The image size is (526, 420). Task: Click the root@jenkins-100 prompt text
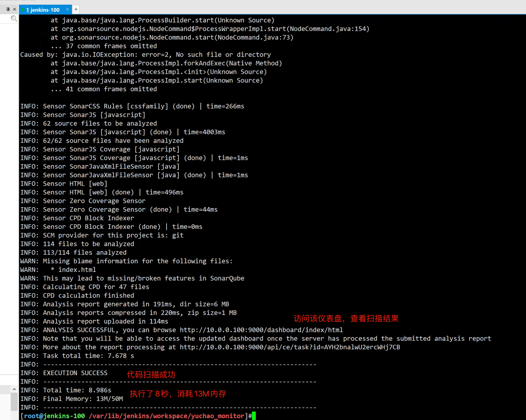coord(54,416)
